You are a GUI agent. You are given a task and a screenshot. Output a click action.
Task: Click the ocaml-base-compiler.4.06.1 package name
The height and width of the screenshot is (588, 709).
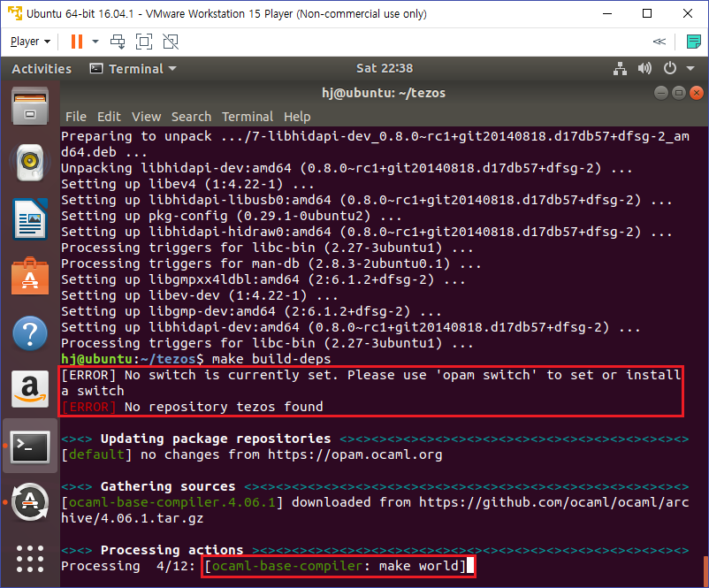(172, 502)
